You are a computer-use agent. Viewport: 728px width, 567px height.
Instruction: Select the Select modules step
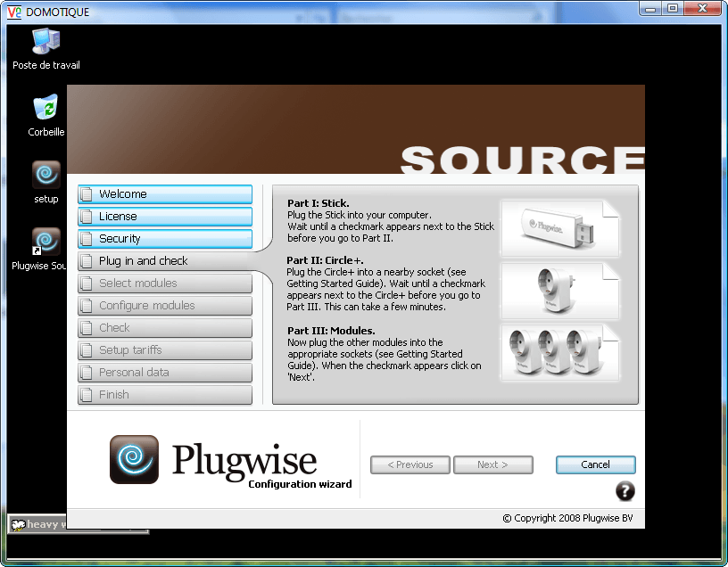(165, 283)
